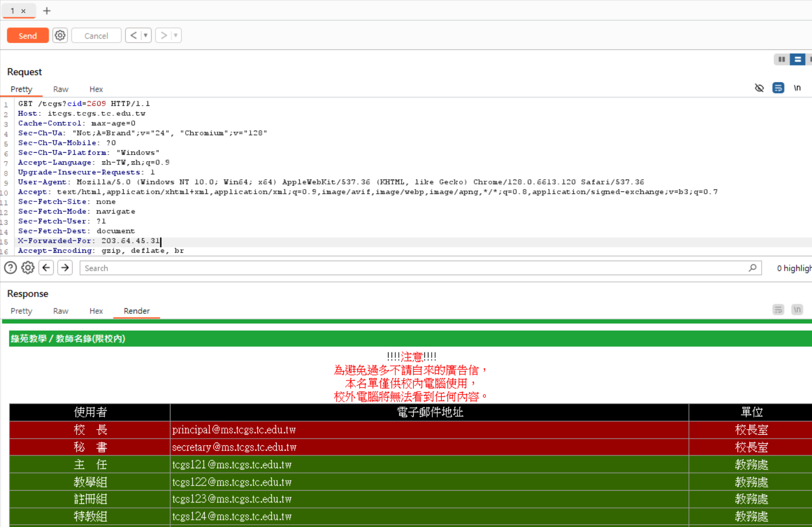This screenshot has height=527, width=812.
Task: Open search settings gear icon
Action: 28,268
